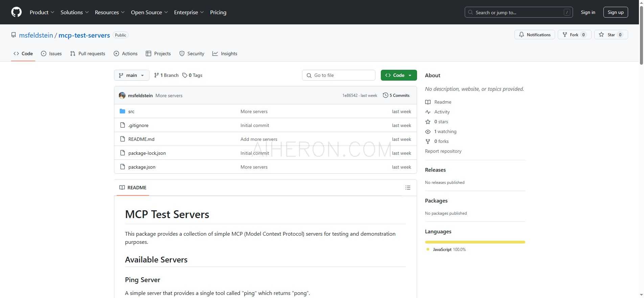Open mcp-test-servers repository link
This screenshot has width=644, height=298.
(84, 35)
